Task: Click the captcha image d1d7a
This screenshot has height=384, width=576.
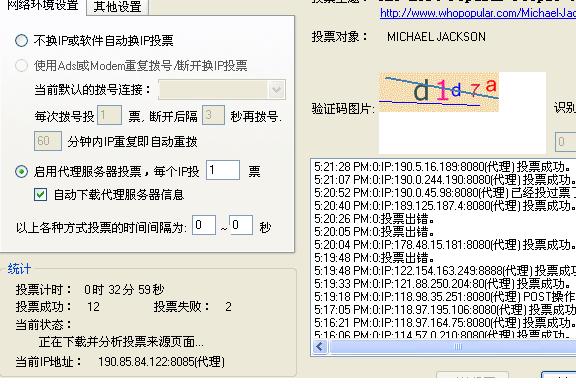Action: pos(439,92)
